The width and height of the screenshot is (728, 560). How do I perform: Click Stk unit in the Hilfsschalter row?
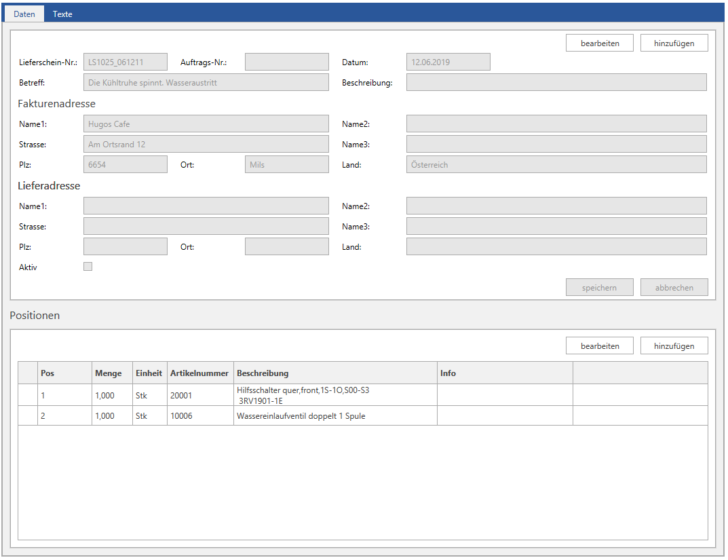coord(150,395)
